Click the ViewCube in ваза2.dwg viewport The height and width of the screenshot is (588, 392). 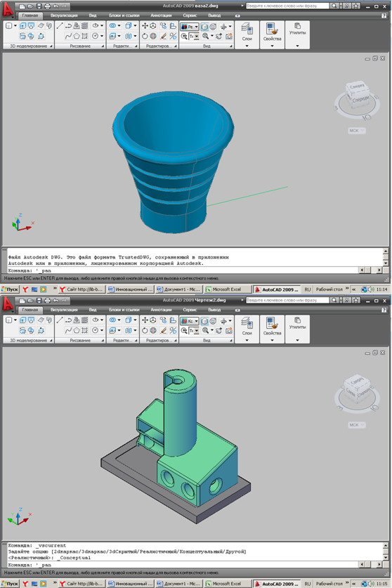click(357, 95)
